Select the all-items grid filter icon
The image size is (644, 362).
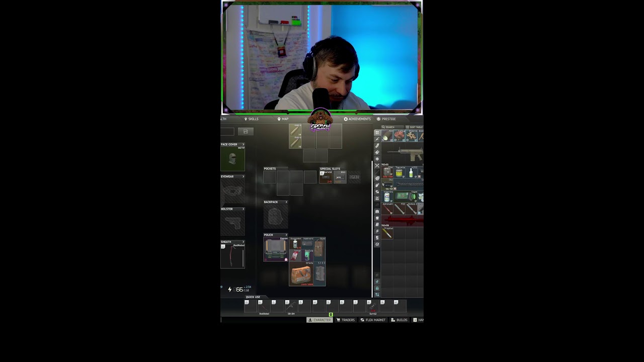pos(377,133)
